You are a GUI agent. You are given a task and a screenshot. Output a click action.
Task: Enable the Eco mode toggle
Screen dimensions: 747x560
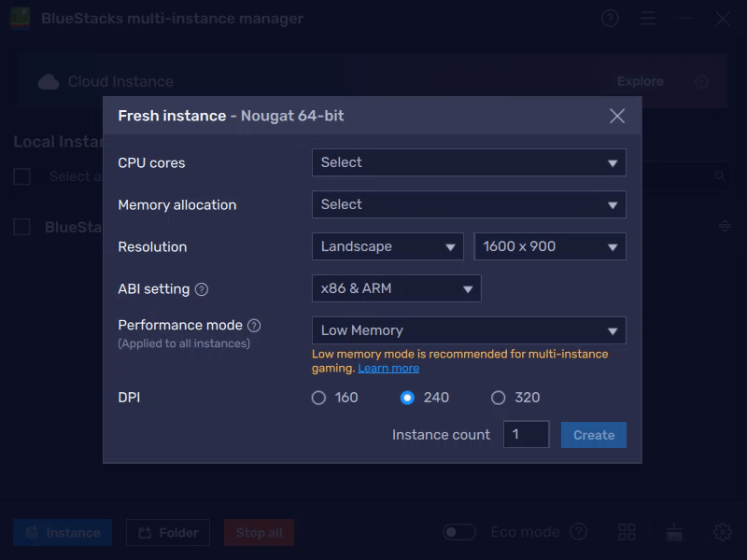tap(458, 531)
